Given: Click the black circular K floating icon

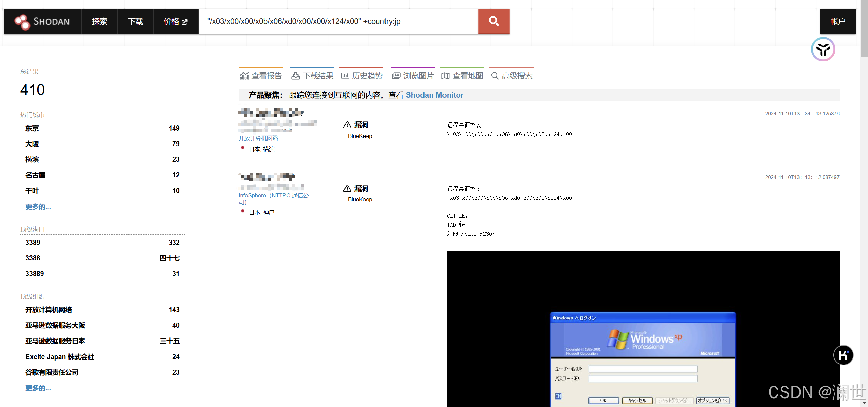Looking at the screenshot, I should coord(843,355).
